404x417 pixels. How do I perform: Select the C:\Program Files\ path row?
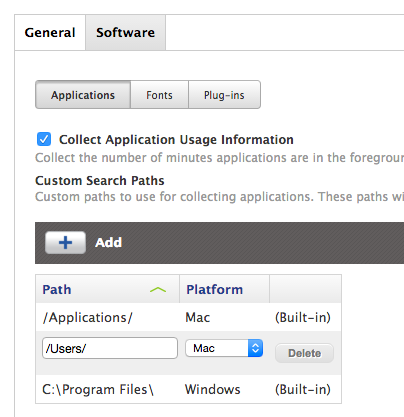(x=188, y=389)
